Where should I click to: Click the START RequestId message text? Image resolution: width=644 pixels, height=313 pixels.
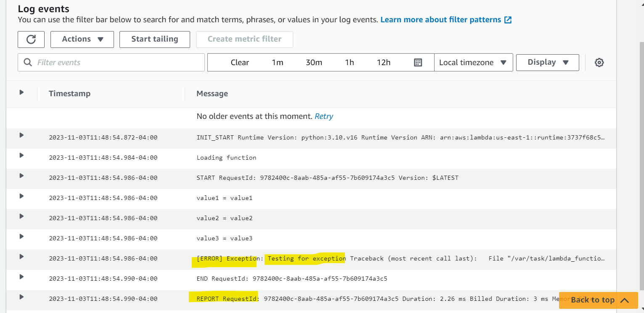[x=327, y=178]
